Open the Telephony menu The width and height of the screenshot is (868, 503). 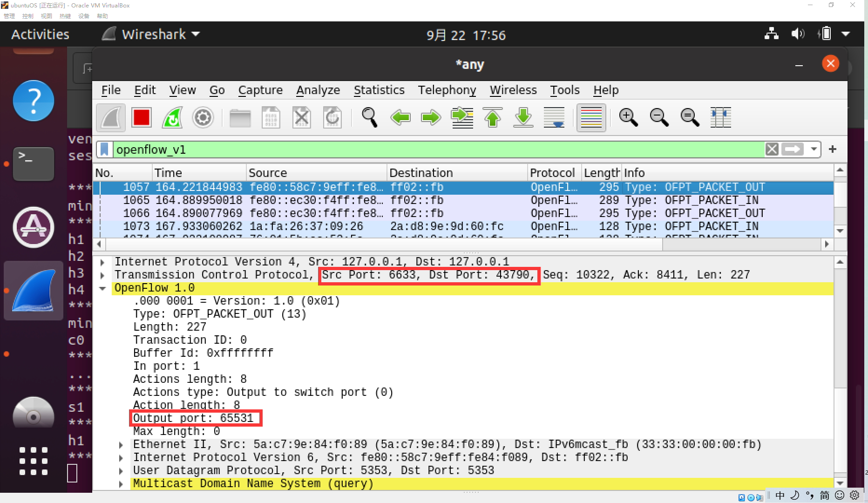(x=447, y=90)
